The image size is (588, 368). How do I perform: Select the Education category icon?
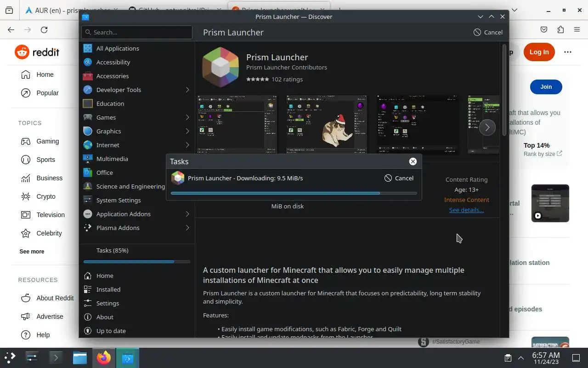coord(88,103)
